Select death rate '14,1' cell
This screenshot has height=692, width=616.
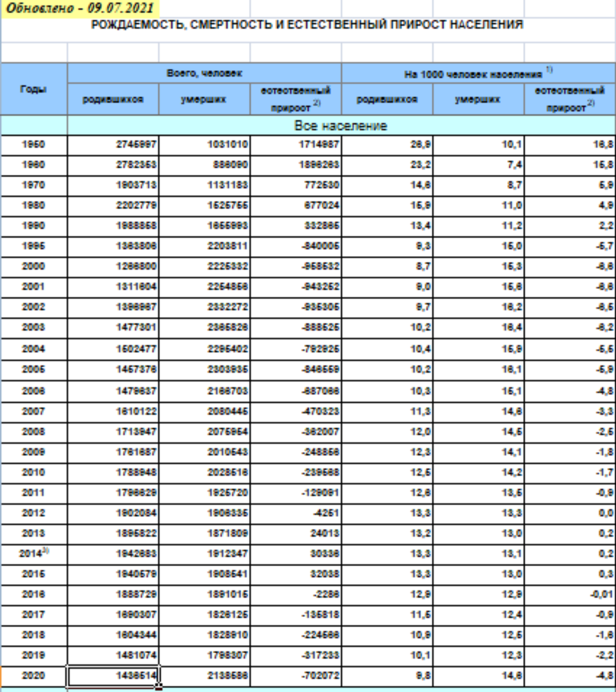pyautogui.click(x=478, y=452)
